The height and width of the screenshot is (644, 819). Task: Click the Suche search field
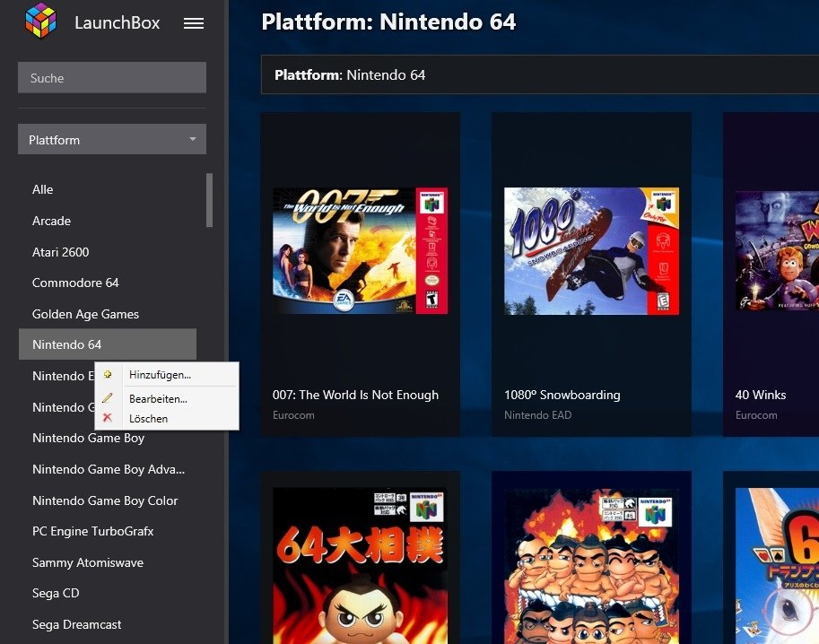click(112, 78)
